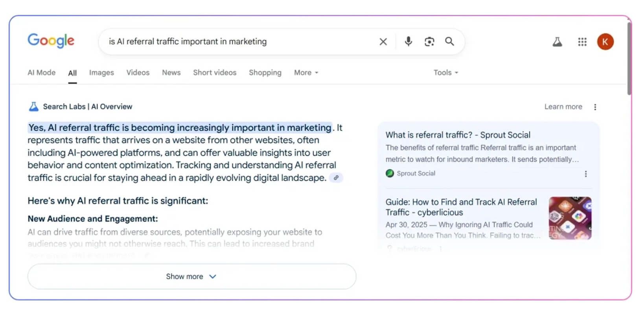Open the Tools dropdown
This screenshot has height=311, width=644.
click(446, 72)
